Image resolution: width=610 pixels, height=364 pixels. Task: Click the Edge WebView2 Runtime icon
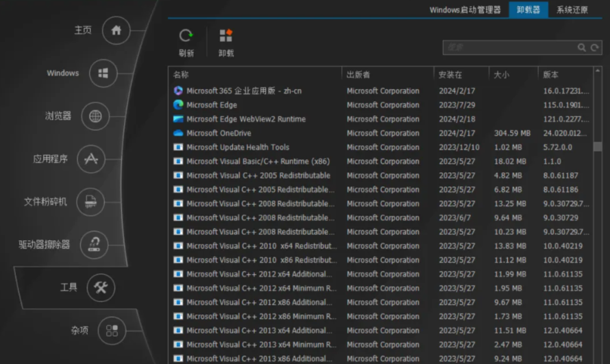click(178, 119)
